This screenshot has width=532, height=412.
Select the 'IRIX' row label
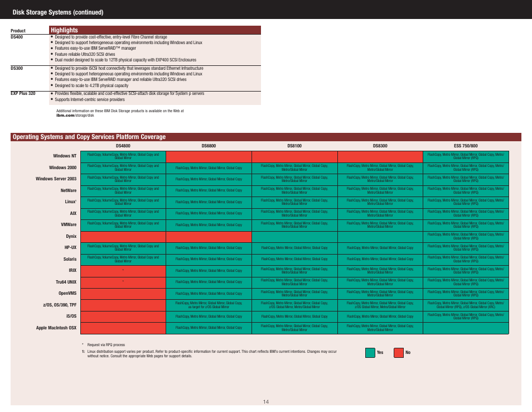coord(72,270)
